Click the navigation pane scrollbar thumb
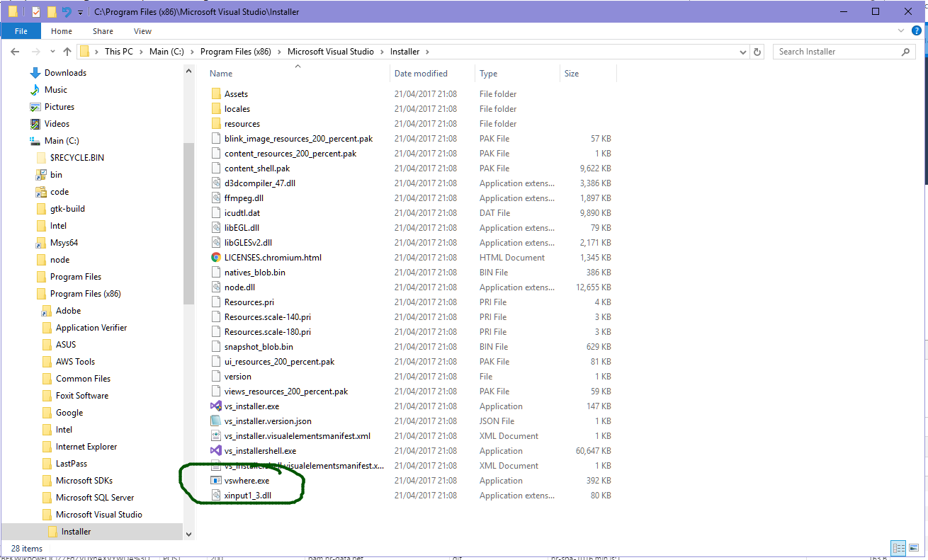This screenshot has width=928, height=560. coord(188,224)
